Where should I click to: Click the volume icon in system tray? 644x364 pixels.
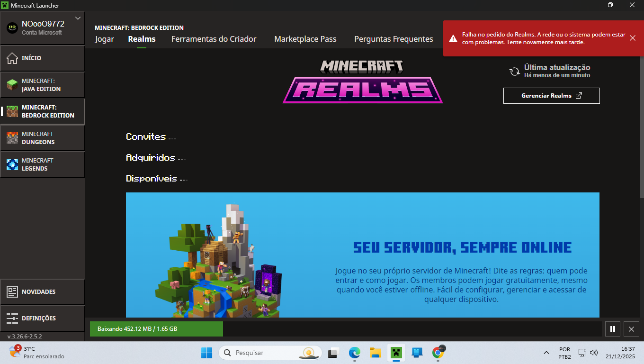(x=594, y=353)
